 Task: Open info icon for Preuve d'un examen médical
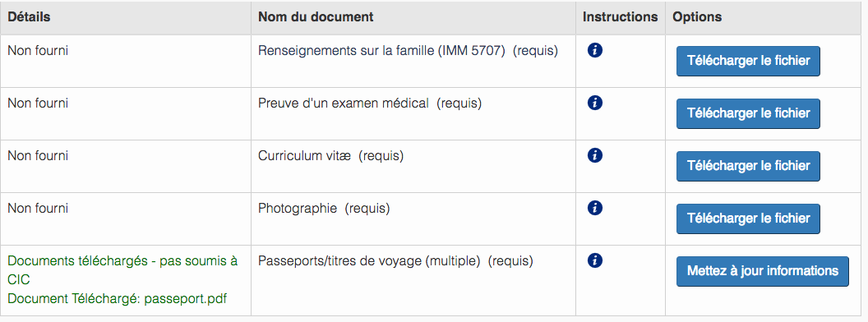[x=594, y=103]
